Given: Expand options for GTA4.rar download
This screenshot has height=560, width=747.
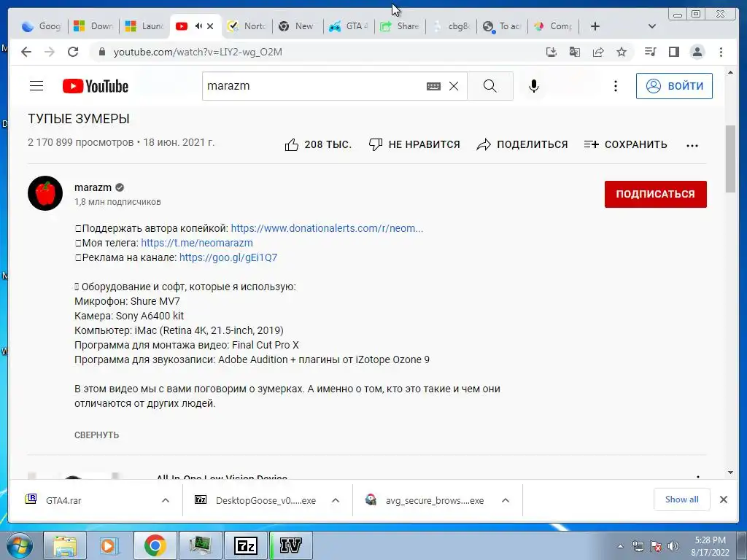Looking at the screenshot, I should 166,500.
